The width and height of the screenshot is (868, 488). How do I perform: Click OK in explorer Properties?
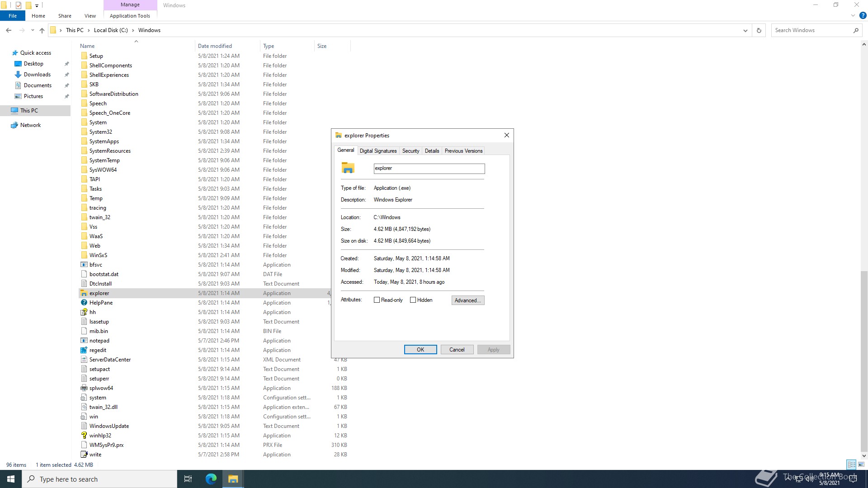coord(420,350)
